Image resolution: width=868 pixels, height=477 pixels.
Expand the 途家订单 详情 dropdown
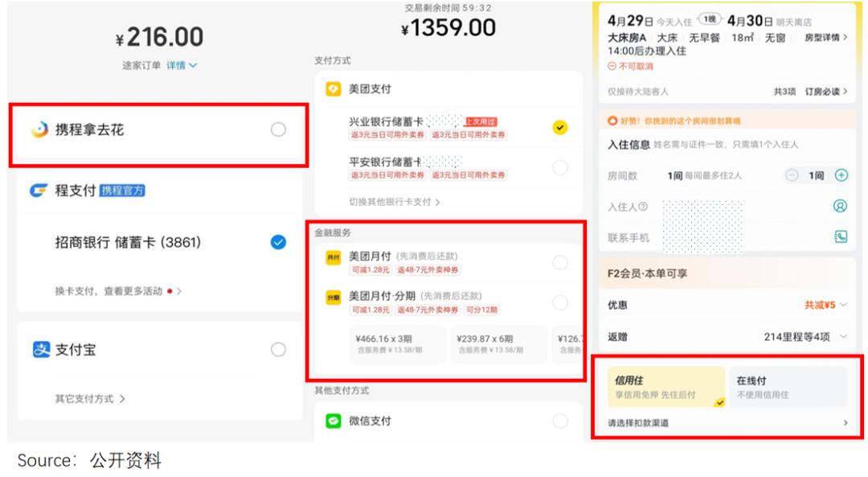pos(182,65)
